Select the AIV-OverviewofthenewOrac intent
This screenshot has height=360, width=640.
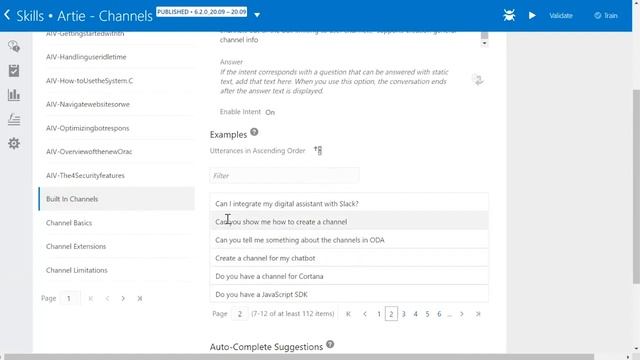116,152
